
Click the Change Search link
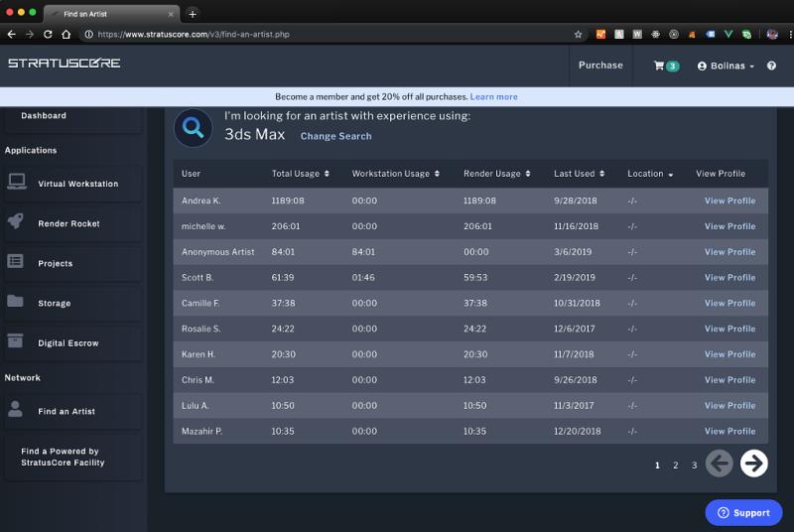click(335, 136)
